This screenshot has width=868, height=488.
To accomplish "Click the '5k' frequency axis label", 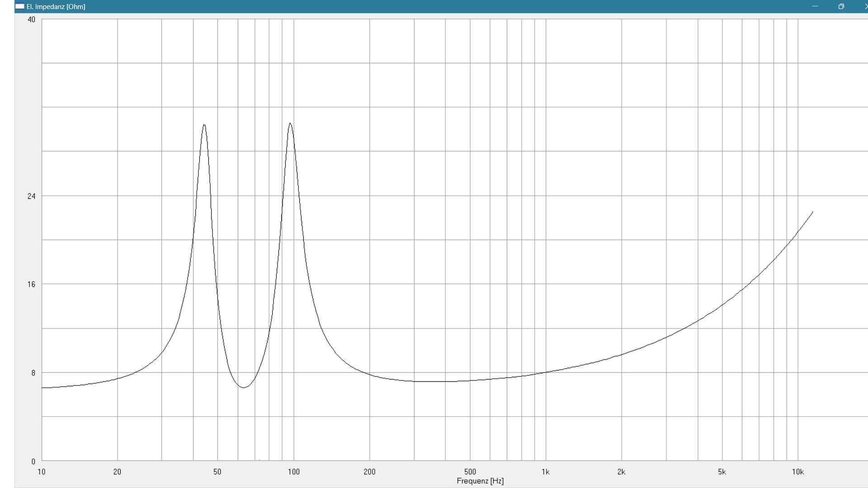I will coord(722,472).
